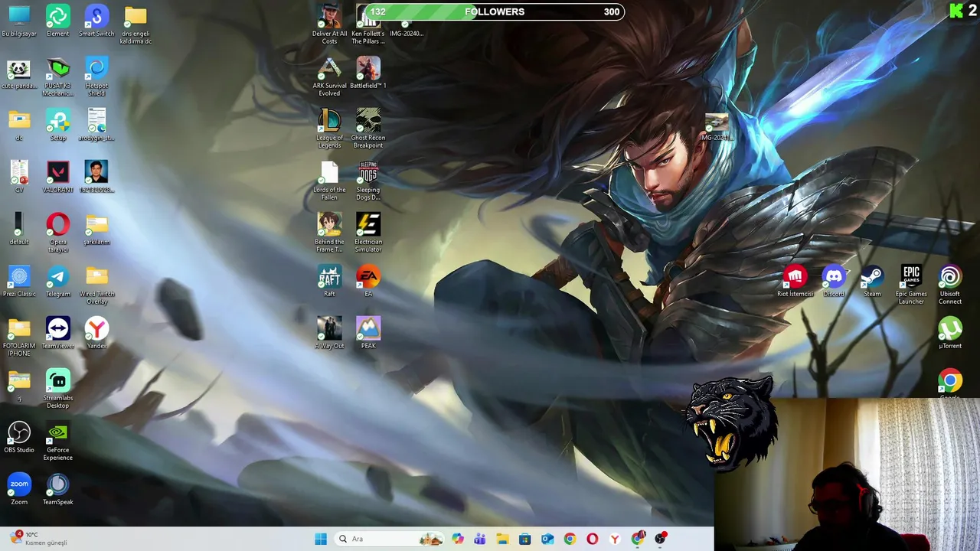Open Microsoft Teams on the taskbar
Viewport: 980px width, 551px height.
(480, 539)
